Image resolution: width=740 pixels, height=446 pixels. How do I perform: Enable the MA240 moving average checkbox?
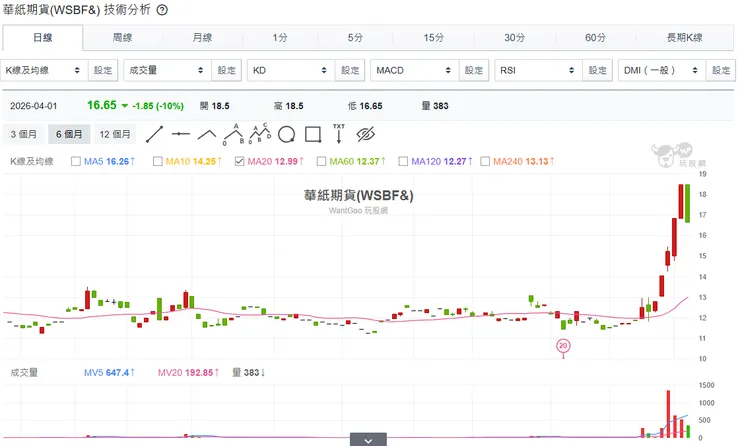(x=485, y=161)
